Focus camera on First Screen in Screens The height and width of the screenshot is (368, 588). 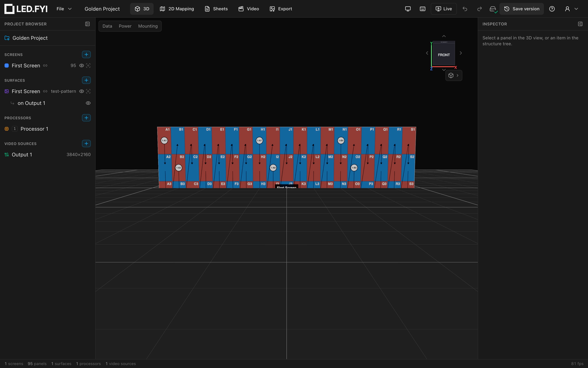point(88,66)
